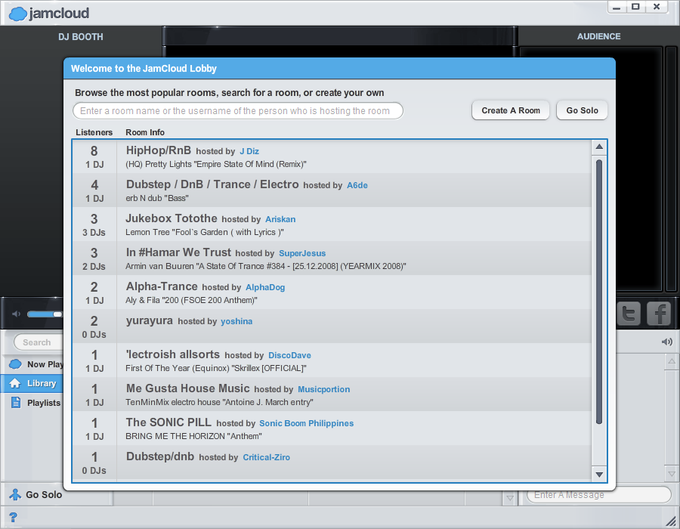Screen dimensions: 680x529
Task: Click the Go Solo sidebar label
Action: [x=44, y=495]
